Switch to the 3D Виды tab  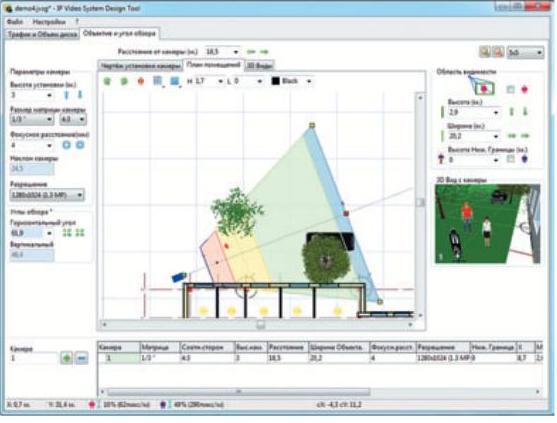[260, 66]
